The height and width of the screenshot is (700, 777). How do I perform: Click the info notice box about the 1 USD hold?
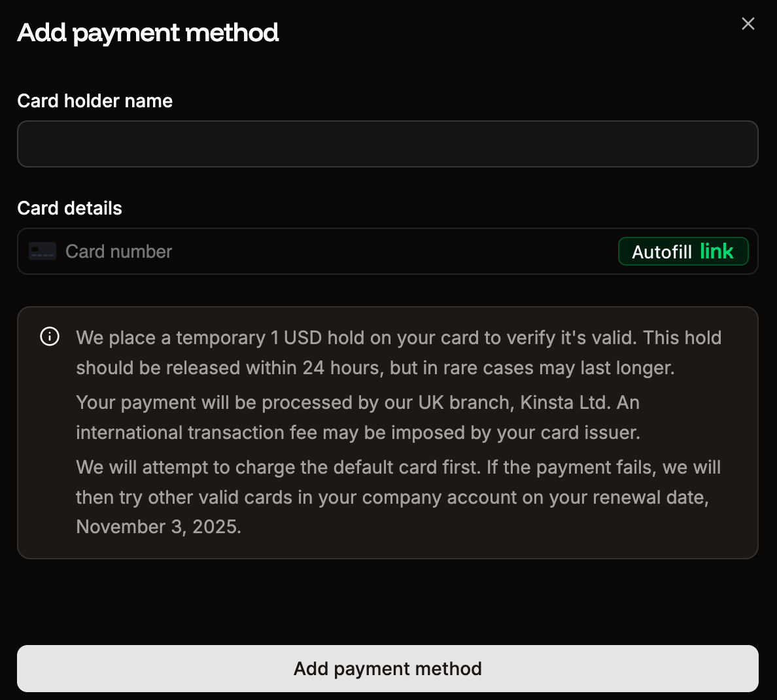(388, 432)
